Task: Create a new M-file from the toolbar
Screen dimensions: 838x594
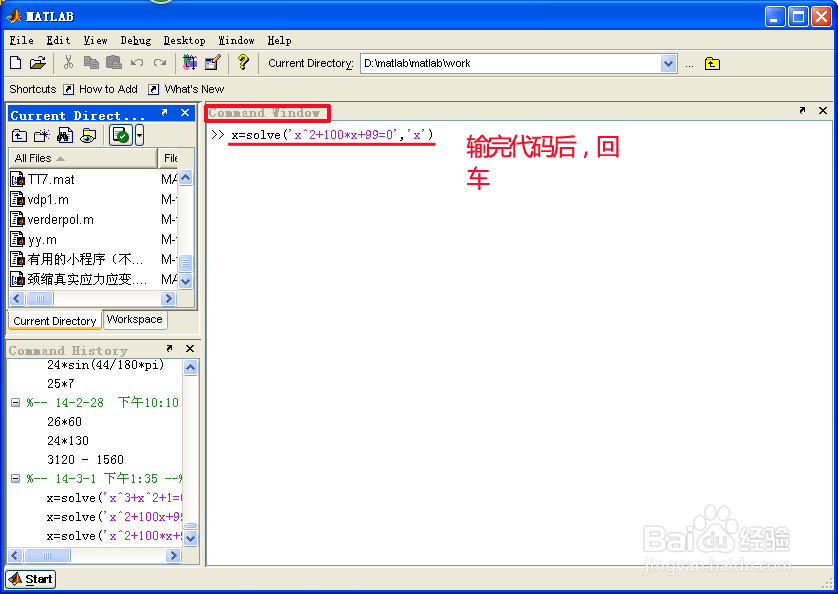Action: [15, 63]
